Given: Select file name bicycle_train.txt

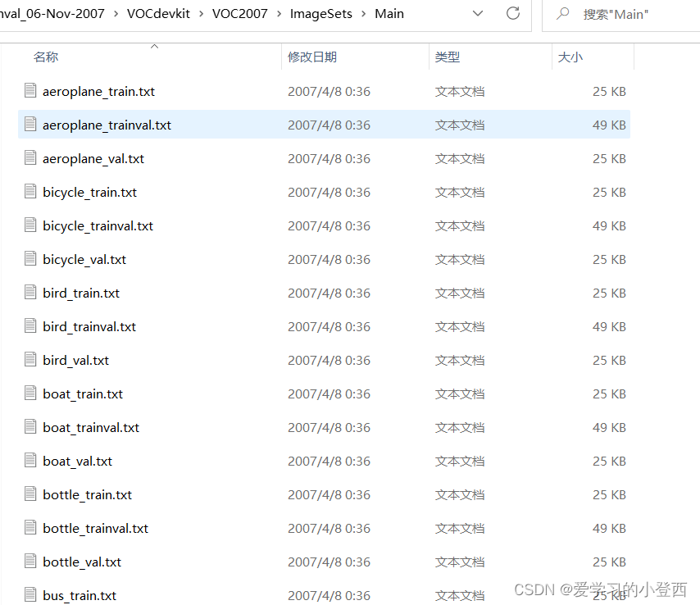Looking at the screenshot, I should (89, 193).
